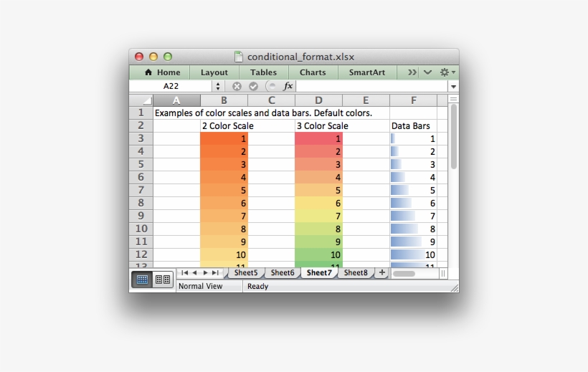Open the ribbon settings gear

point(445,72)
